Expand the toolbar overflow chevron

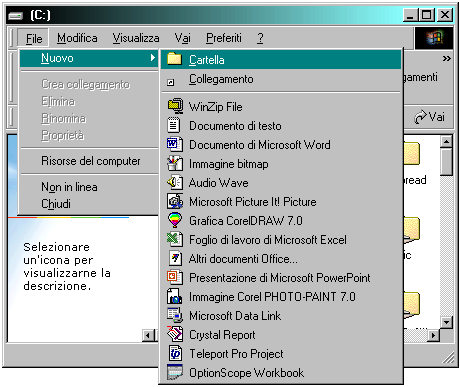coord(446,59)
